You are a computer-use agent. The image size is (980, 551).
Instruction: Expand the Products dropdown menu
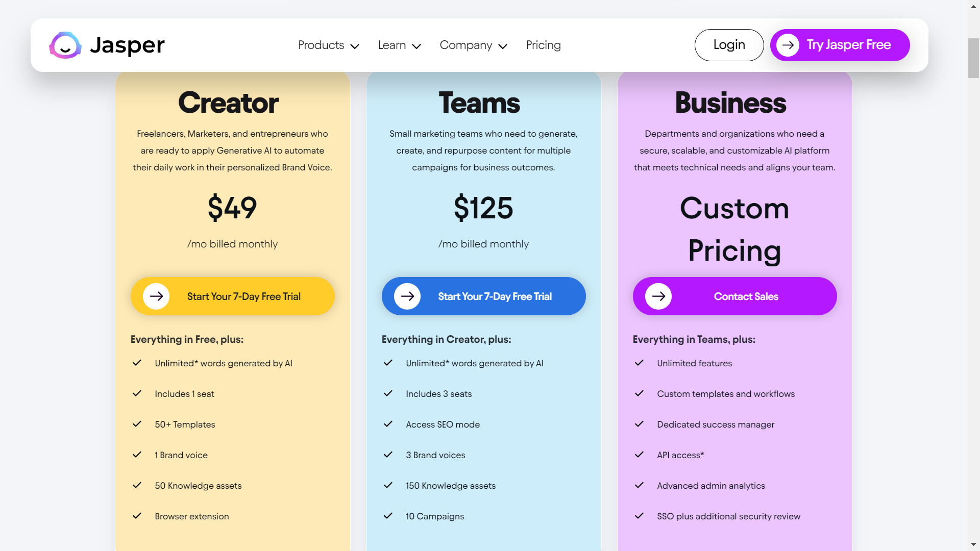point(328,45)
